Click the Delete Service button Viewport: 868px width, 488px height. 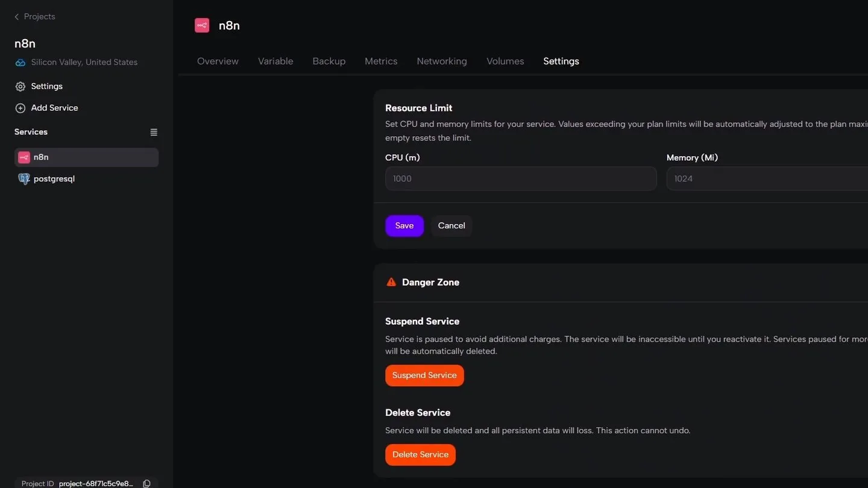[420, 455]
